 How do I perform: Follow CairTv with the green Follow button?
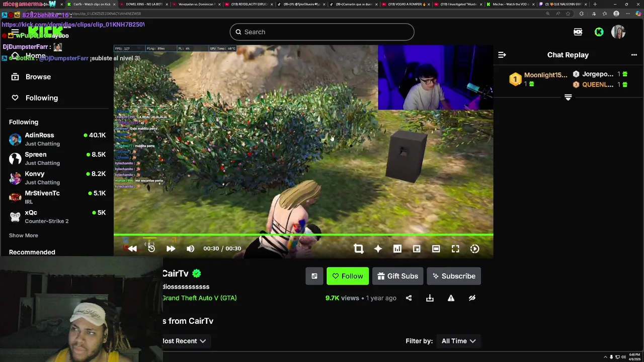click(x=348, y=276)
